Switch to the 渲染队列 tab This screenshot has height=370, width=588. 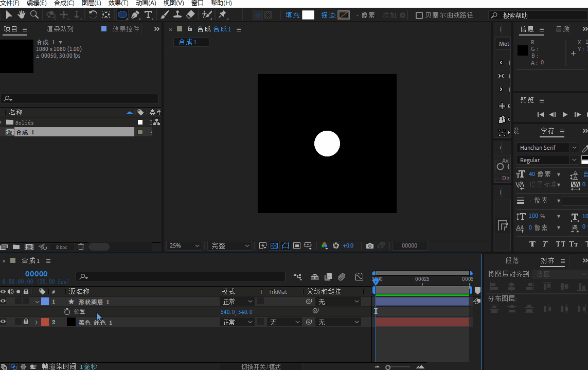click(x=60, y=29)
